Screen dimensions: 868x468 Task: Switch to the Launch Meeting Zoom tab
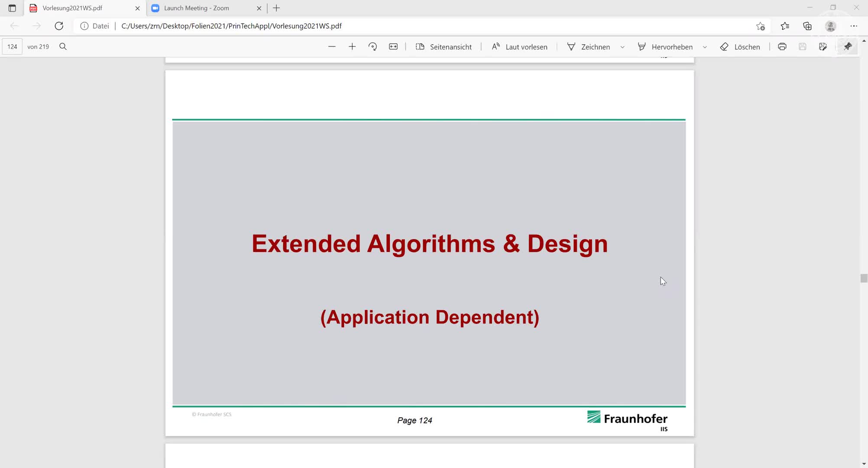[x=199, y=8]
